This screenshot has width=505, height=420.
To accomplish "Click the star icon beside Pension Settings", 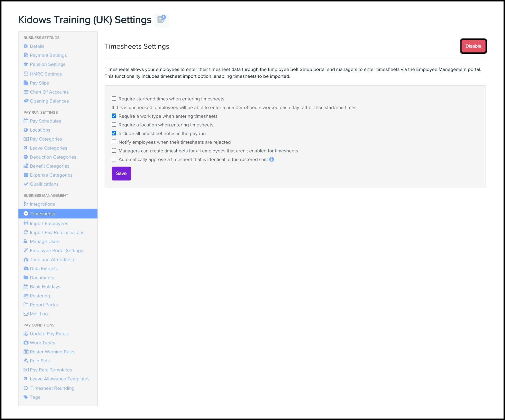I will (x=26, y=64).
